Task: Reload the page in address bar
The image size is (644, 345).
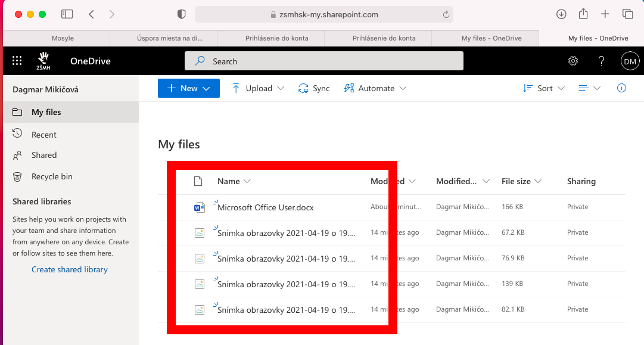Action: [446, 14]
